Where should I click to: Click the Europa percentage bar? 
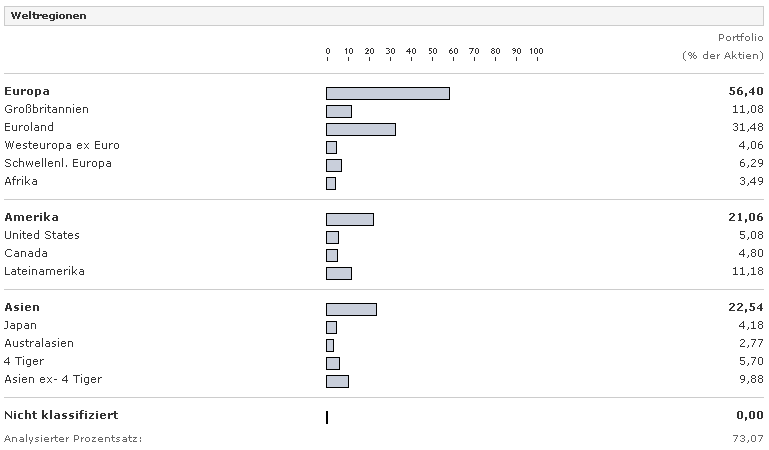(388, 93)
